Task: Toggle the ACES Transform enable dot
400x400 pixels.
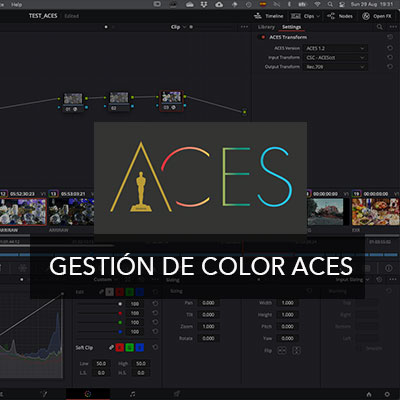Action: coord(263,37)
